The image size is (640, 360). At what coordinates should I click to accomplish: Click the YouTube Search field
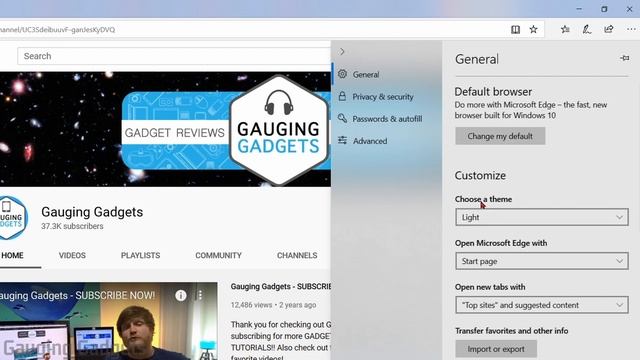point(173,56)
